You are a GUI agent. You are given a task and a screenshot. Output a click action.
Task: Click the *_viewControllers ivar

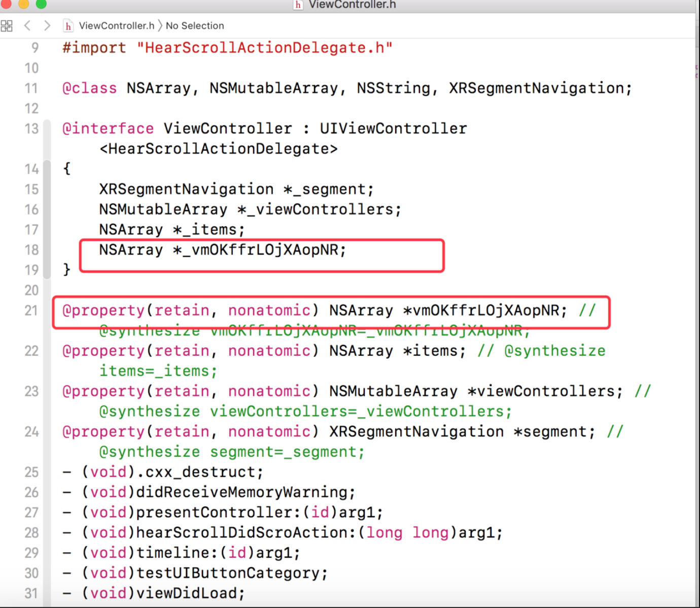click(x=319, y=210)
